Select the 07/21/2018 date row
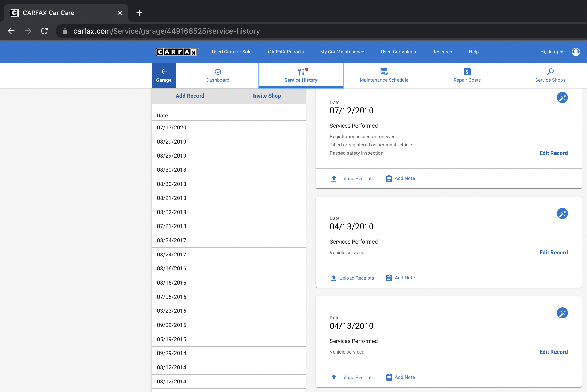 point(228,226)
